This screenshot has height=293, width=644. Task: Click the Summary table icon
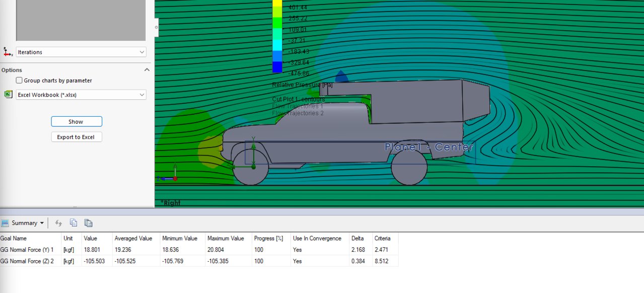[5, 223]
